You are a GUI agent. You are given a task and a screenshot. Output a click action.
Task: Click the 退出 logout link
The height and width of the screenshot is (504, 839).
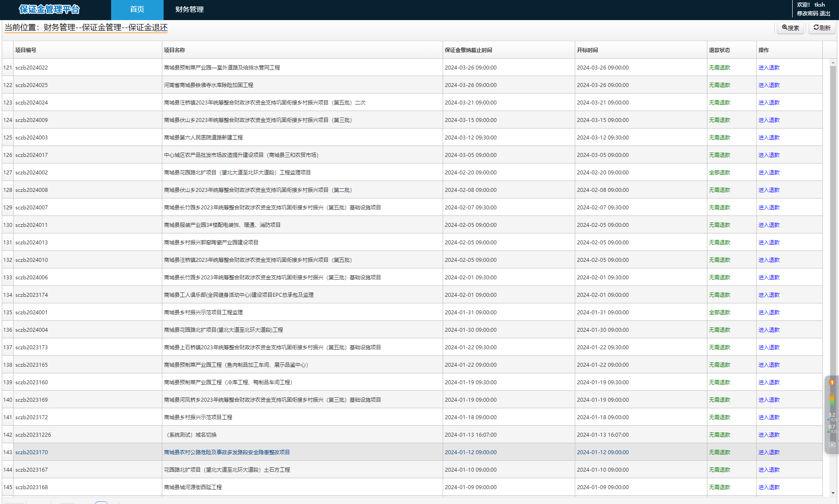click(x=825, y=14)
